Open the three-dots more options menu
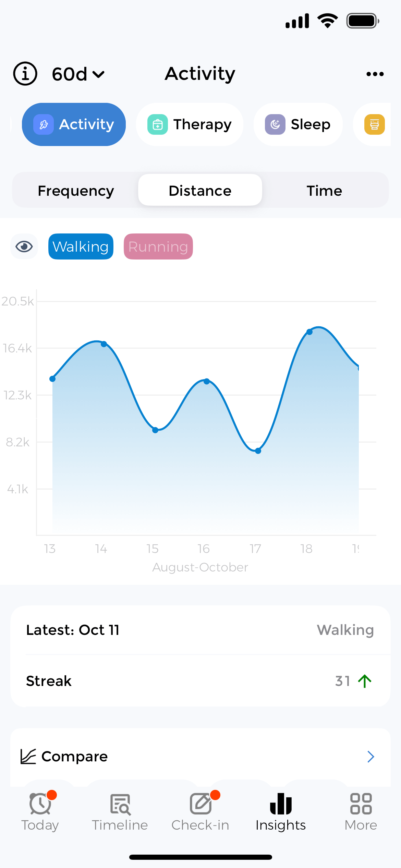The height and width of the screenshot is (868, 401). 375,74
